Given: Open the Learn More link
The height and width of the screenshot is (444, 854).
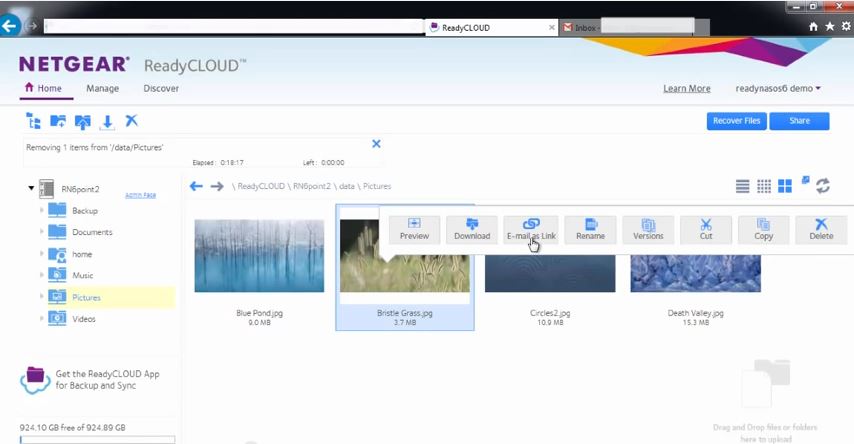Looking at the screenshot, I should pyautogui.click(x=686, y=88).
